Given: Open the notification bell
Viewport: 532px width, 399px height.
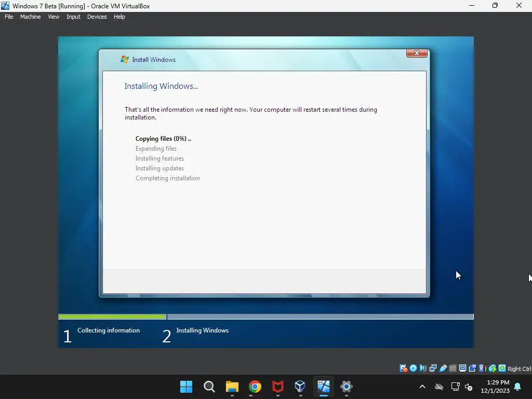Looking at the screenshot, I should 518,387.
